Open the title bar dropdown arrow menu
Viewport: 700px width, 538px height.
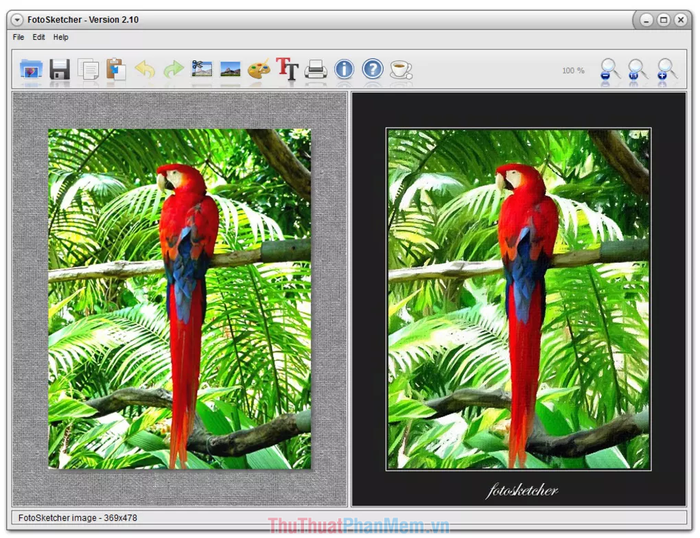click(x=17, y=20)
